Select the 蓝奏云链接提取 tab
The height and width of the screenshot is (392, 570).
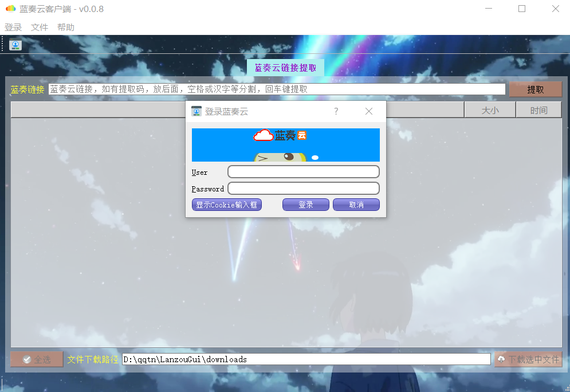click(285, 68)
